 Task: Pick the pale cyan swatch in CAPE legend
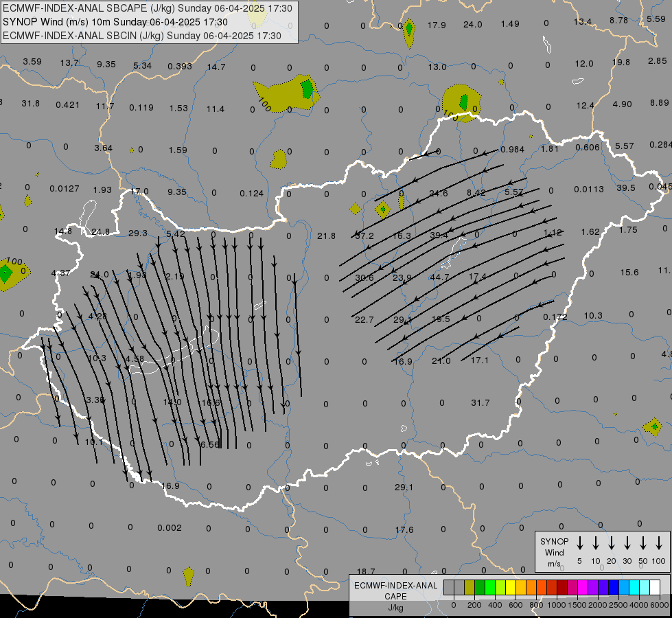[645, 588]
